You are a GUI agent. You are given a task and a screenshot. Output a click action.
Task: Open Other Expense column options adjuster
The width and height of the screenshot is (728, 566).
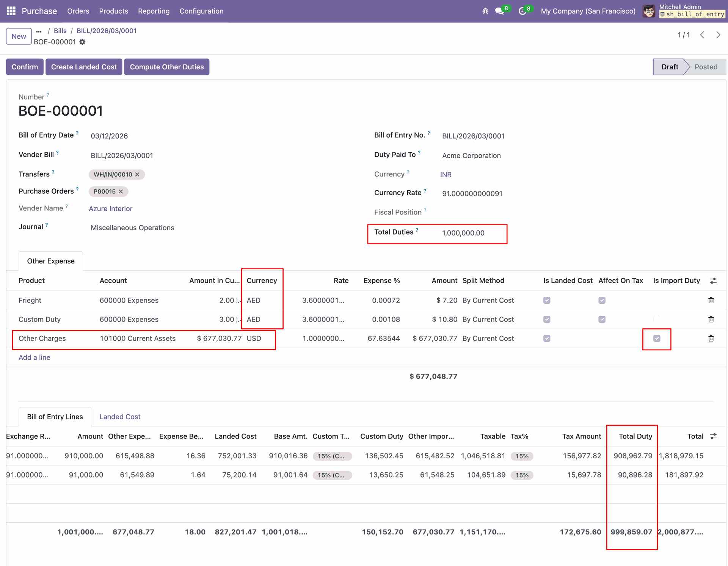click(713, 281)
